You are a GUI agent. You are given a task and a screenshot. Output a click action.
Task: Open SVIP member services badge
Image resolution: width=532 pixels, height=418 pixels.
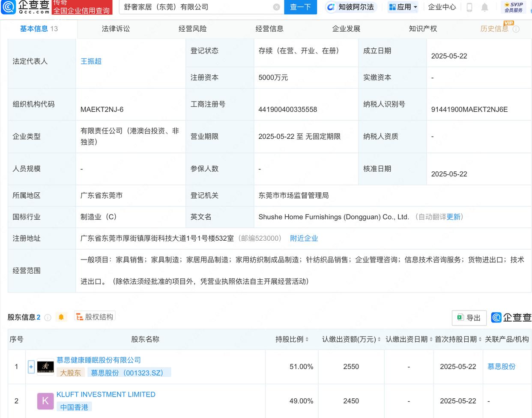(x=513, y=7)
